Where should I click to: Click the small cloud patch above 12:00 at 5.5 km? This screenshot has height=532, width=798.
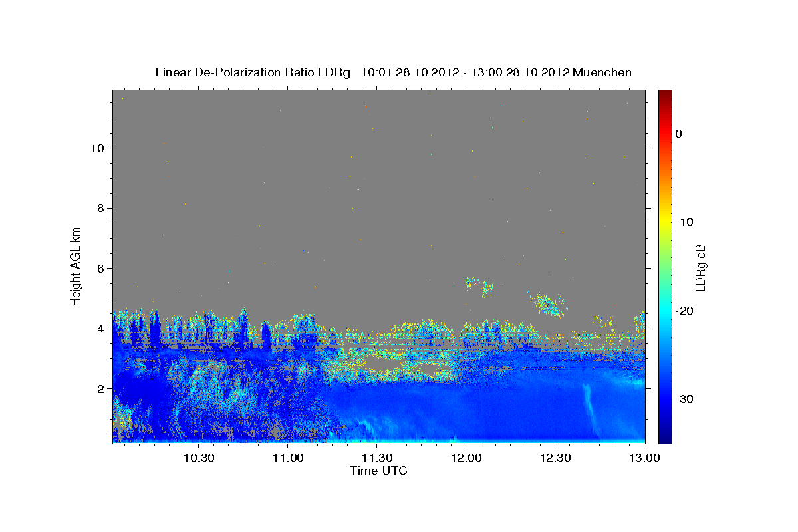tap(479, 286)
